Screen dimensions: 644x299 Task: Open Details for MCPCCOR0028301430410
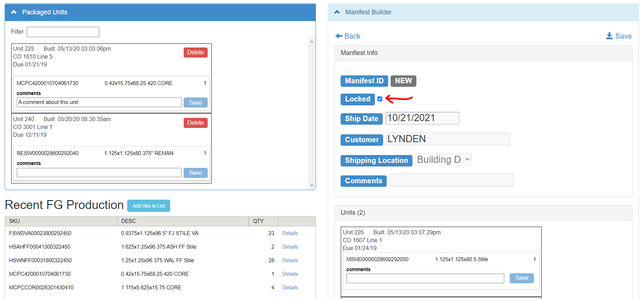coord(290,288)
